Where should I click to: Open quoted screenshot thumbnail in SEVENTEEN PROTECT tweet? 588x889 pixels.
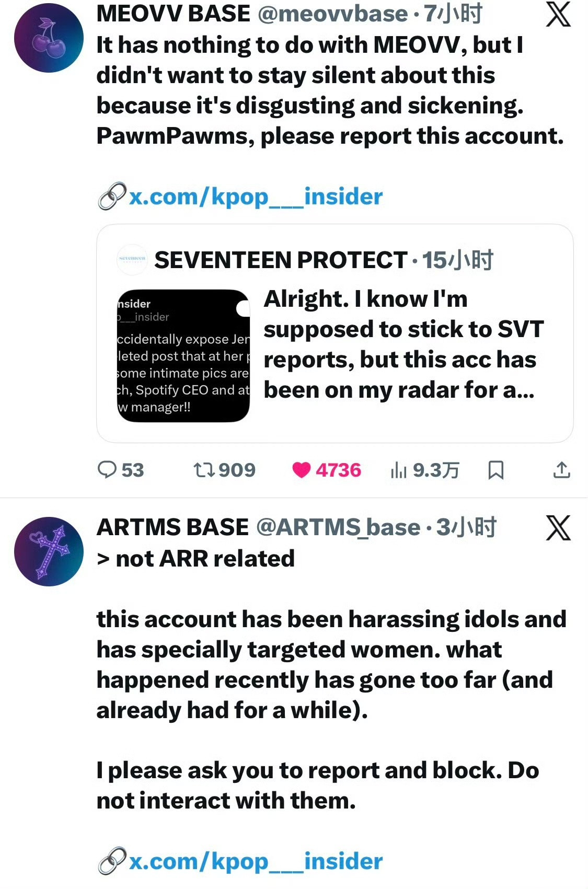[x=183, y=355]
